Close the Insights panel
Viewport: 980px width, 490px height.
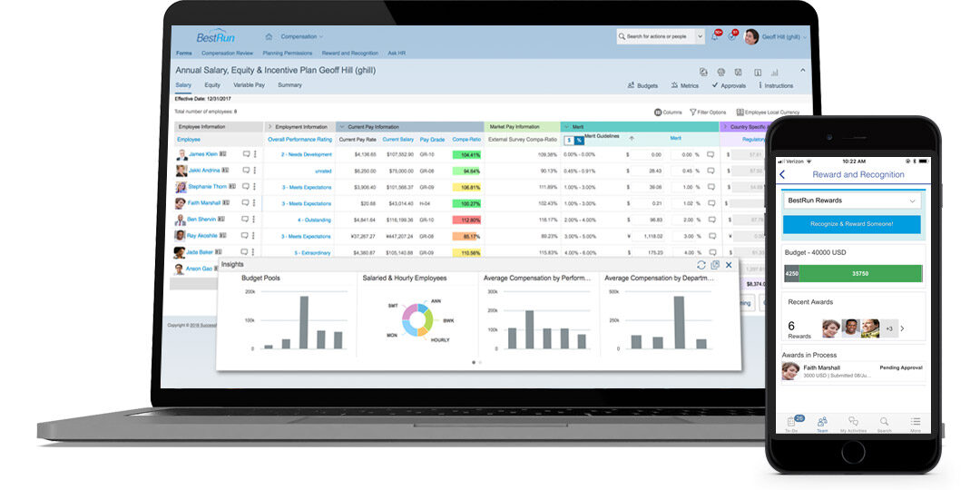pyautogui.click(x=729, y=265)
